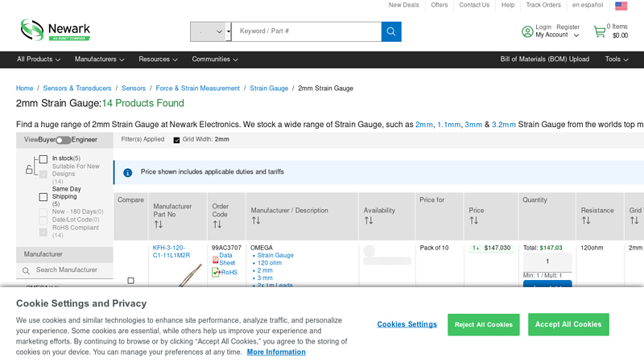
Task: Toggle RoHS Compliant filter checkbox
Action: [x=43, y=232]
